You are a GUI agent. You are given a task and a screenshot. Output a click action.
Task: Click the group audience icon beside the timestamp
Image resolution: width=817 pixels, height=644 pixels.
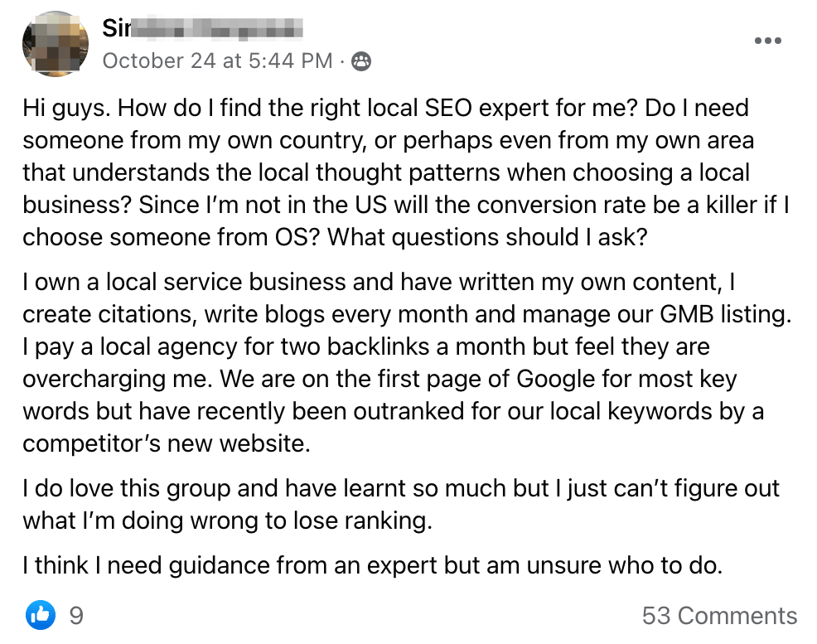point(360,61)
